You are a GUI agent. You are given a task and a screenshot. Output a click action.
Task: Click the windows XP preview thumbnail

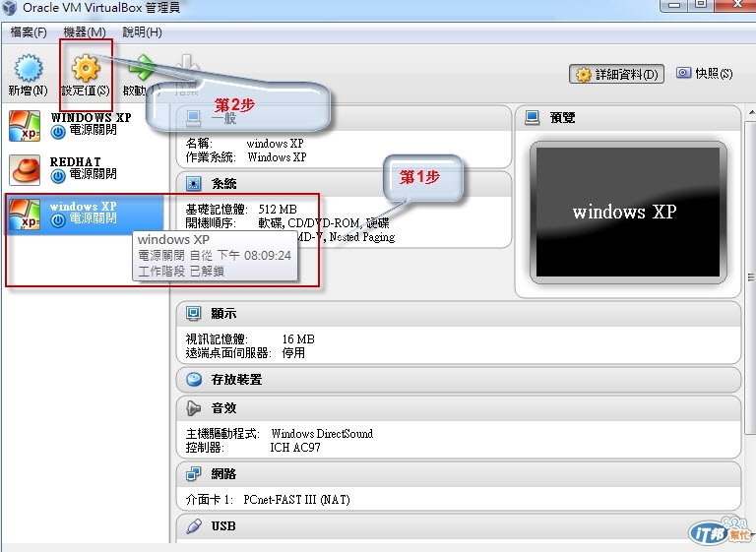coord(628,213)
